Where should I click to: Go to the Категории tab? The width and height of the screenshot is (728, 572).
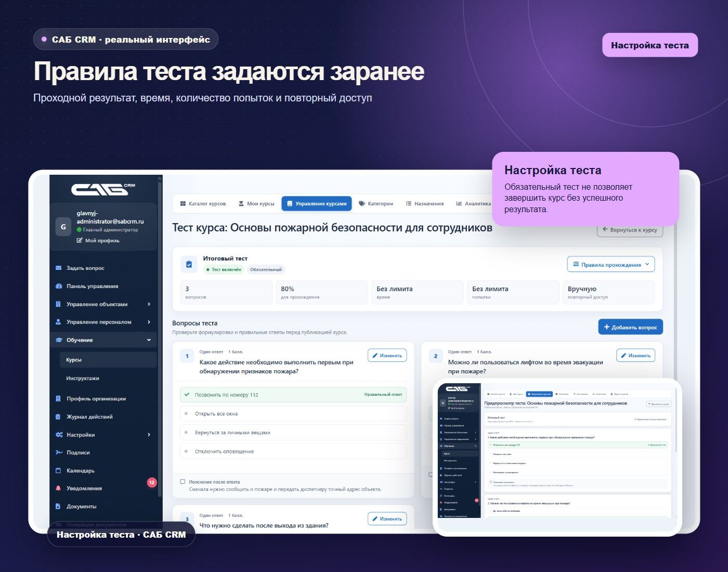click(x=376, y=204)
